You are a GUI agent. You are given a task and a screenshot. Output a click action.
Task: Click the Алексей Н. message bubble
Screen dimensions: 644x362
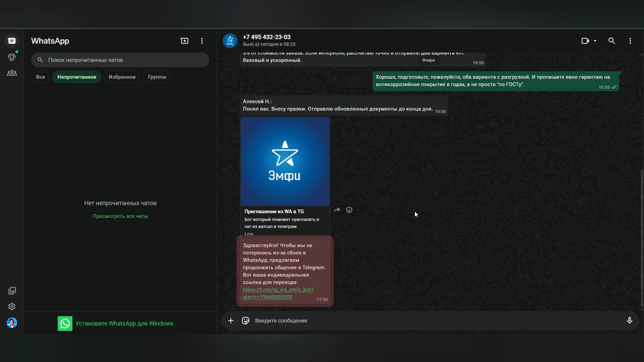344,105
